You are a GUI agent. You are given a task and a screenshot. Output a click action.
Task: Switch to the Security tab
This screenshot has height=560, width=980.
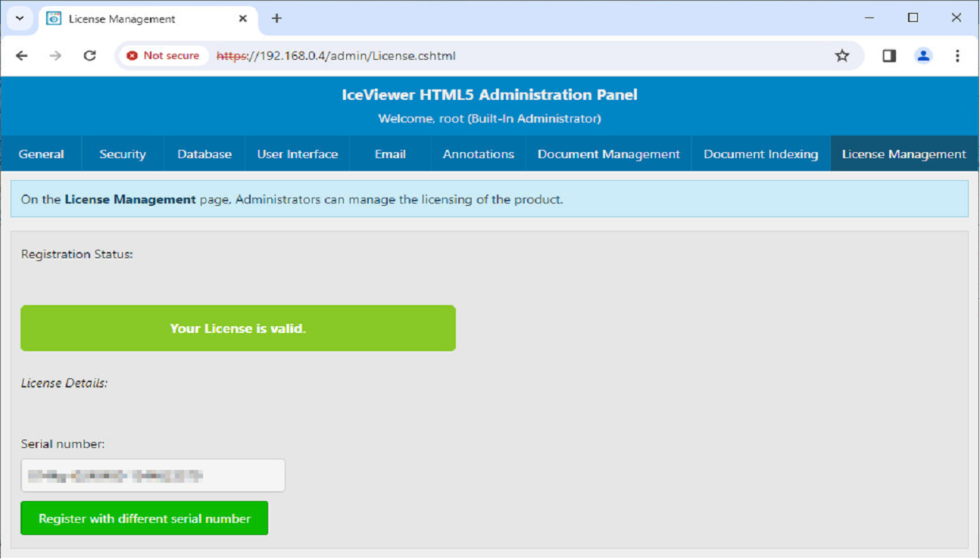tap(123, 154)
